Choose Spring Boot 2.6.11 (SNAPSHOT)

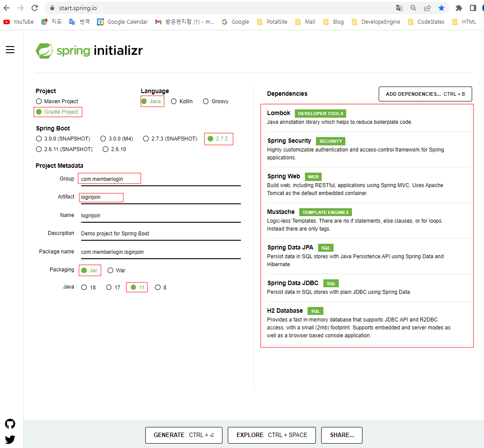tap(64, 149)
